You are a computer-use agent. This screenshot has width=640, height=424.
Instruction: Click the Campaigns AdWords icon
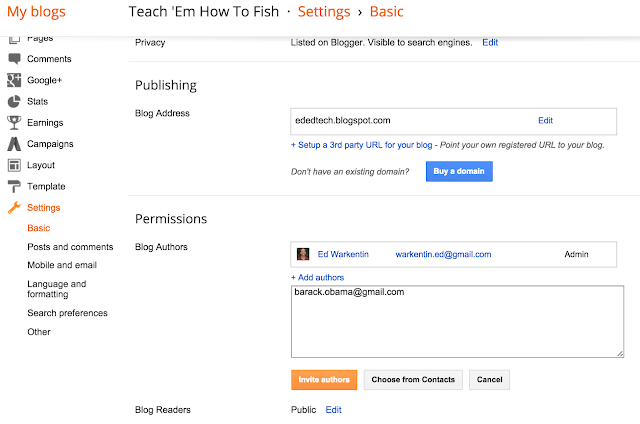point(14,144)
